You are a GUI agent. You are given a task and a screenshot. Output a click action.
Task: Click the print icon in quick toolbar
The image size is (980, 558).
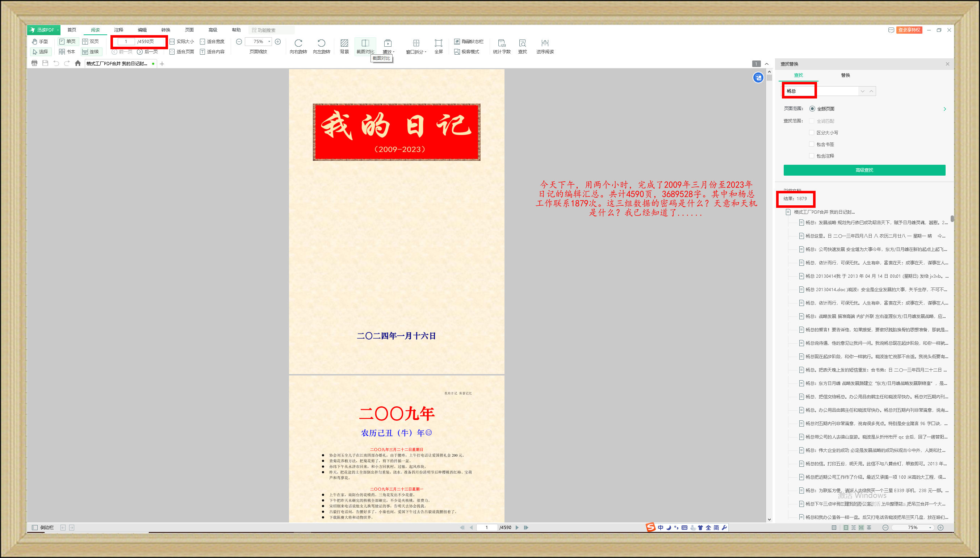click(34, 63)
